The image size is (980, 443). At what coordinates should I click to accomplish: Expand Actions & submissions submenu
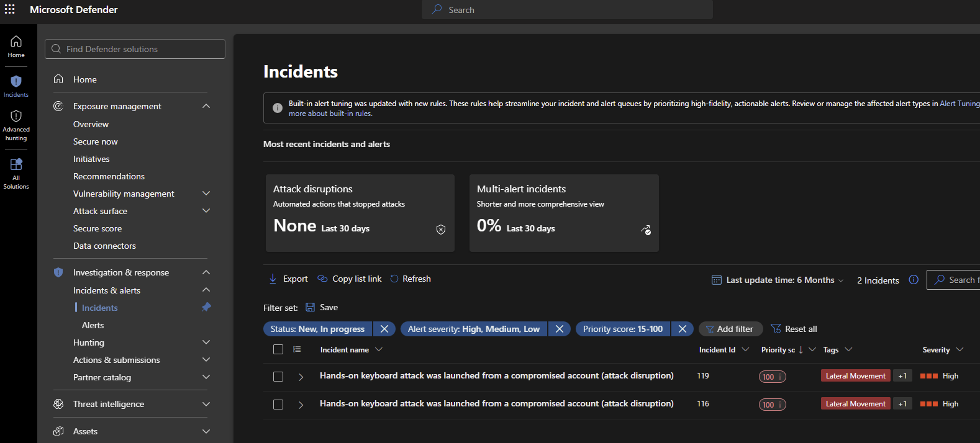tap(206, 360)
